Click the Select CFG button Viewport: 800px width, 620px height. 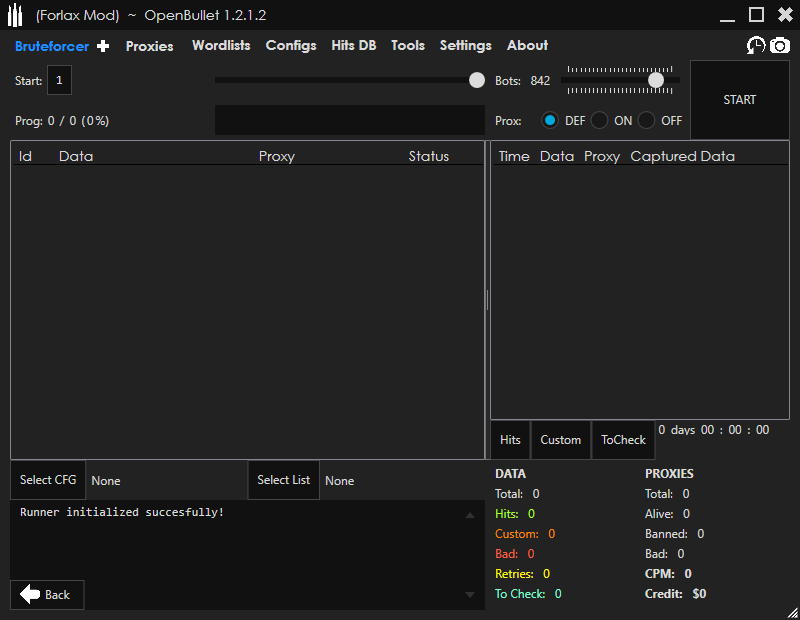pos(48,480)
